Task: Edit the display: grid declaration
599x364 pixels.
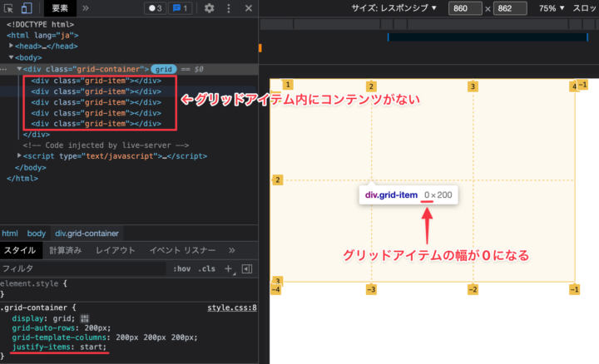Action: point(43,318)
